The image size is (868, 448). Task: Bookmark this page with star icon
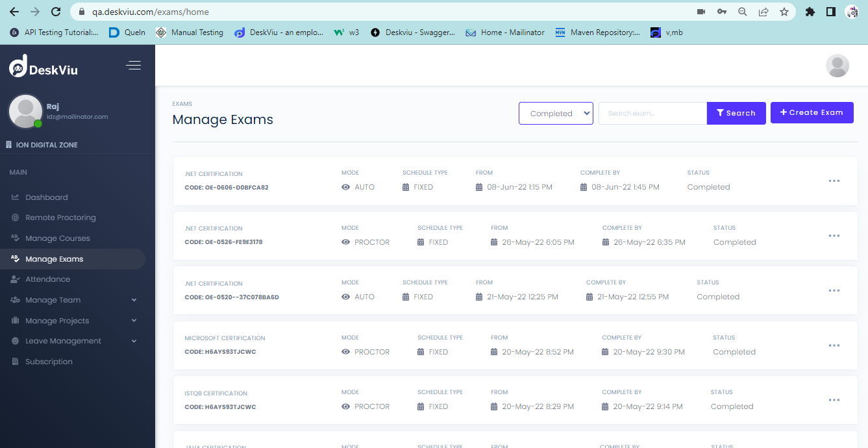point(784,12)
